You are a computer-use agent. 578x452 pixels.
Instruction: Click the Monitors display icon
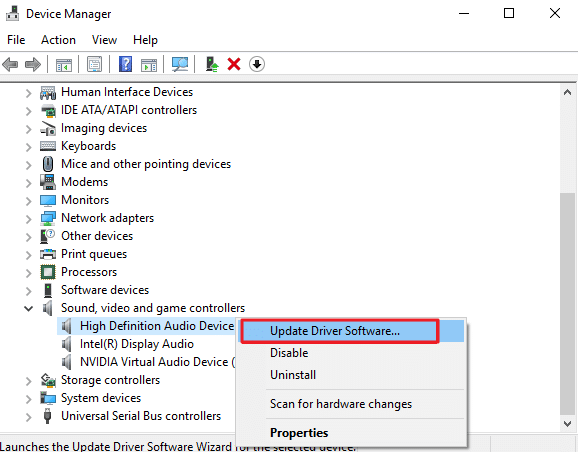tap(48, 200)
